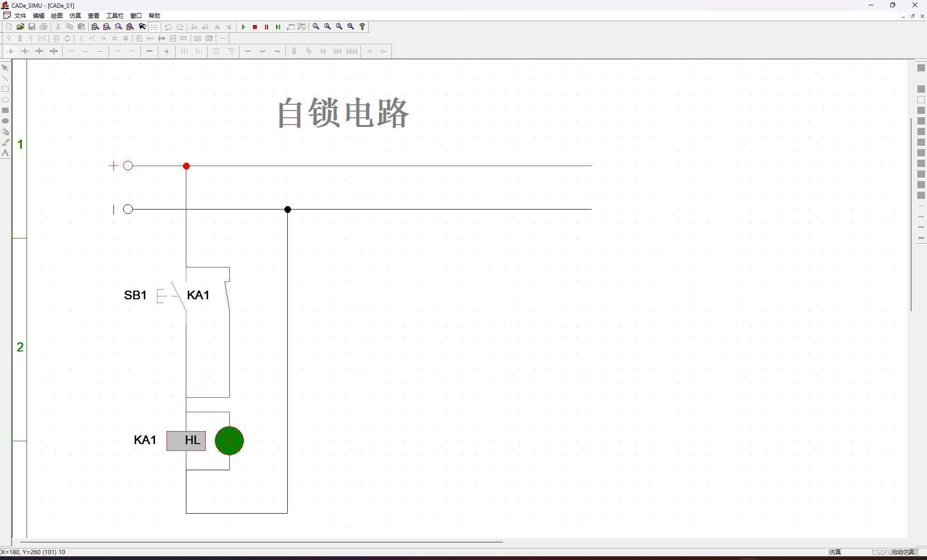Image resolution: width=927 pixels, height=560 pixels.
Task: Click the open file folder icon
Action: coord(20,27)
